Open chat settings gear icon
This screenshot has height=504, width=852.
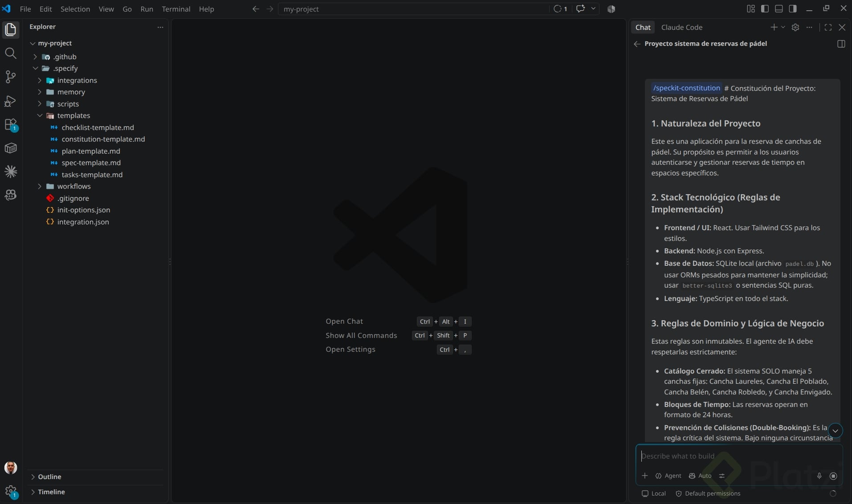[x=795, y=28]
